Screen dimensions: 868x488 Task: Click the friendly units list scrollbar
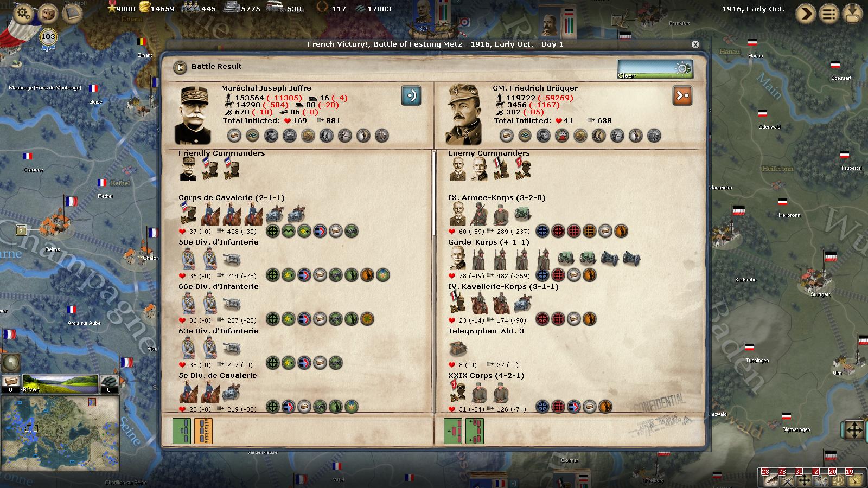[x=433, y=192]
